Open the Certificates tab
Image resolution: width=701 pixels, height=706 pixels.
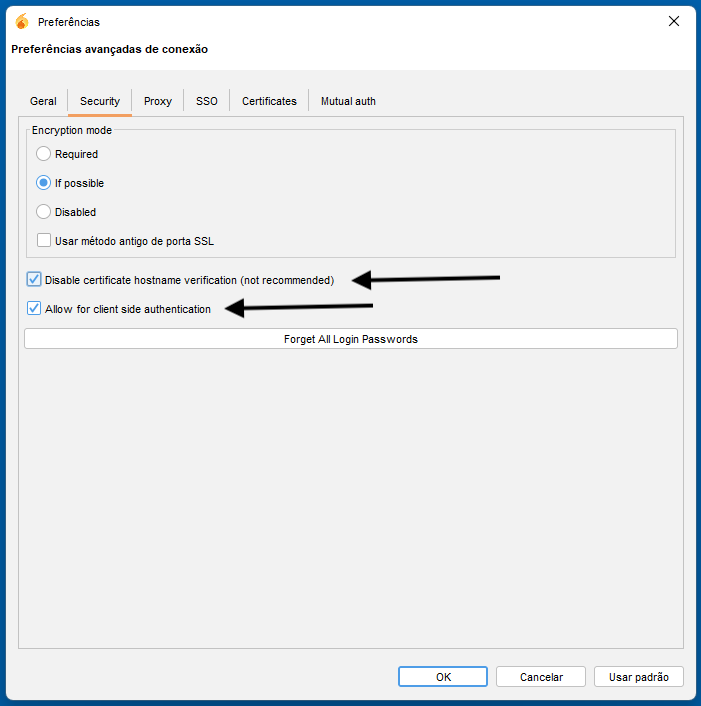(x=269, y=101)
